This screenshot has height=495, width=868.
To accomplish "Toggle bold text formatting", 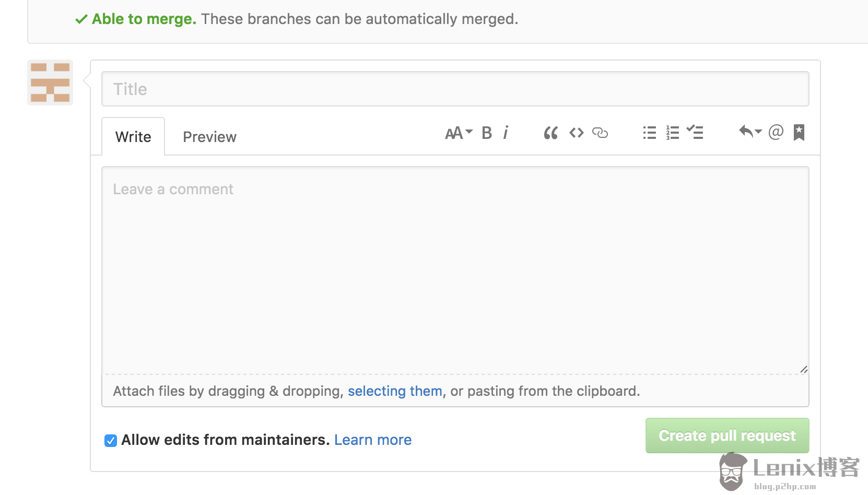I will (x=486, y=133).
